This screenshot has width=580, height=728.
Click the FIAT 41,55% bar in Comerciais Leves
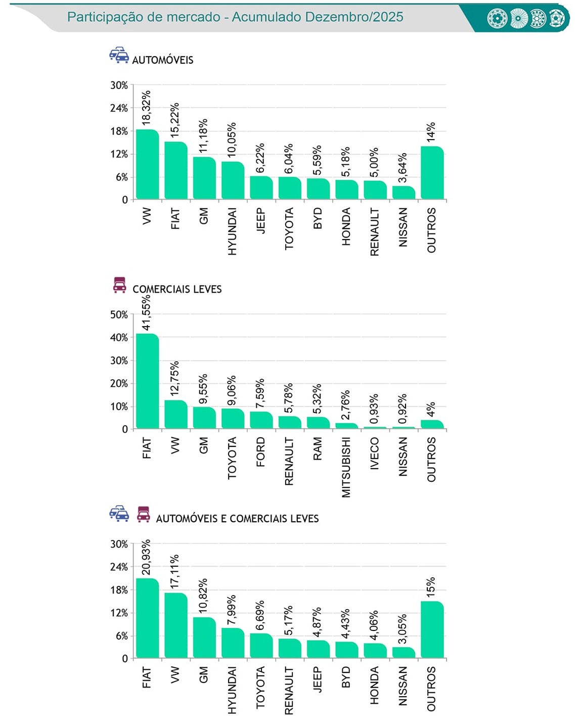147,381
